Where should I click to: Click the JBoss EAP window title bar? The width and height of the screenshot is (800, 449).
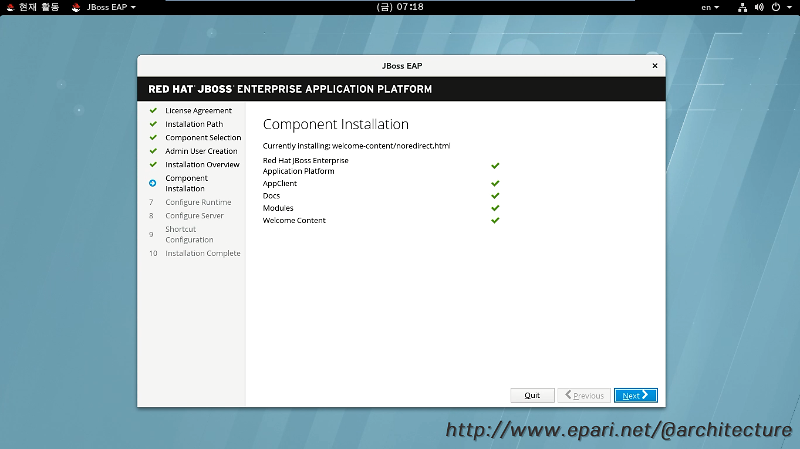[x=401, y=66]
